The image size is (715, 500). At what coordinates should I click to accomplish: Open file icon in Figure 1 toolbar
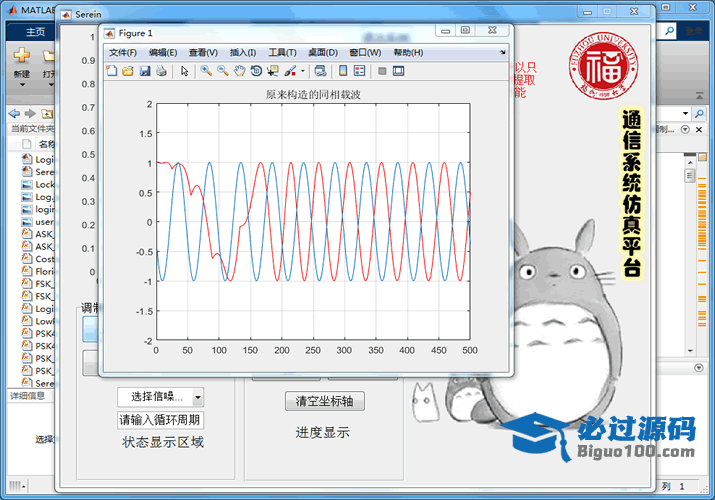pyautogui.click(x=128, y=71)
